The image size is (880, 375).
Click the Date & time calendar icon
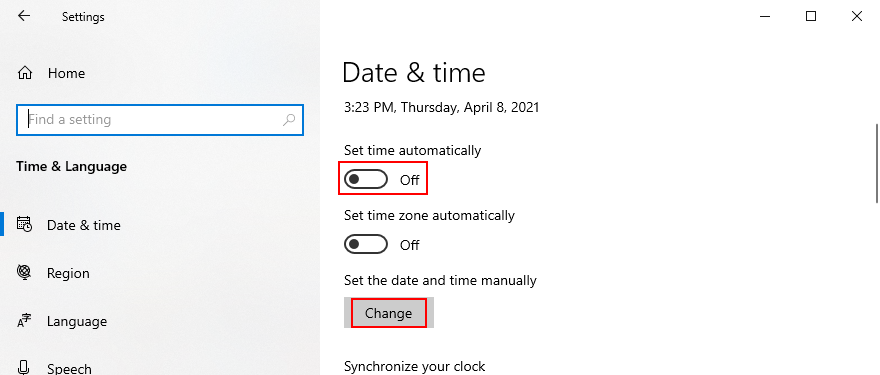25,225
